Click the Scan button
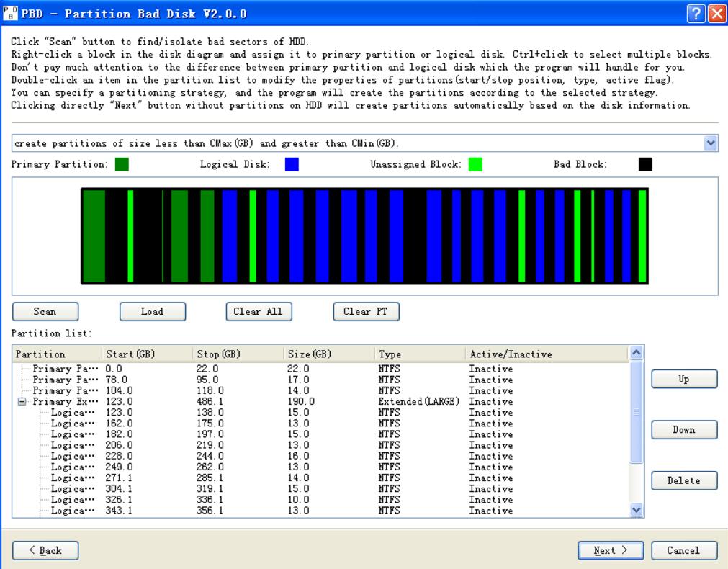Screen dimensions: 728x569 pos(45,311)
